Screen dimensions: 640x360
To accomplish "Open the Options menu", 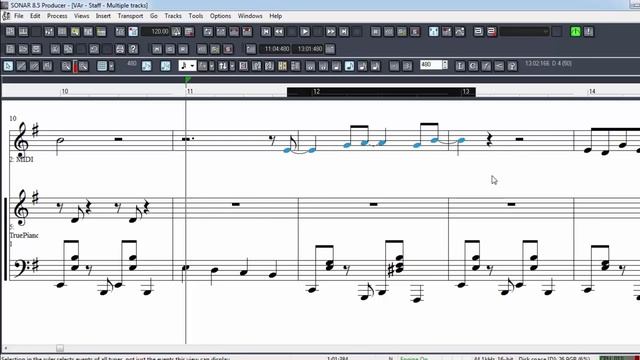I will [x=220, y=16].
